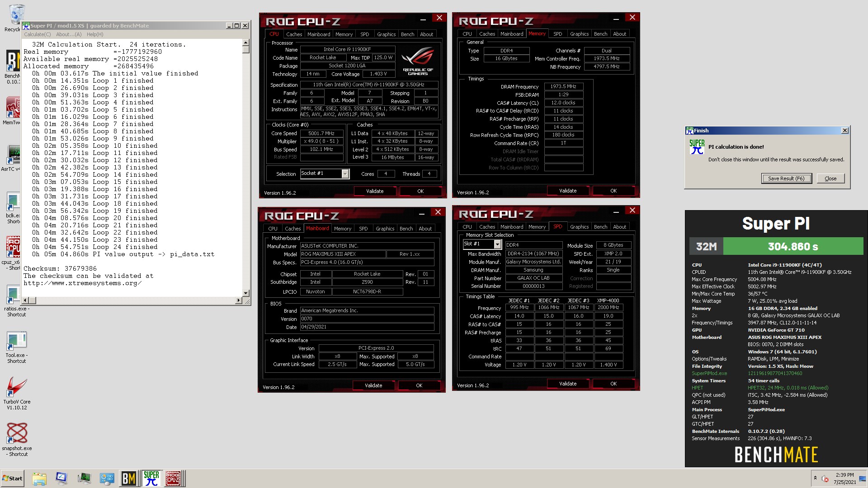Click BIOS Version 0070 field
Viewport: 868px width, 488px height.
point(367,319)
